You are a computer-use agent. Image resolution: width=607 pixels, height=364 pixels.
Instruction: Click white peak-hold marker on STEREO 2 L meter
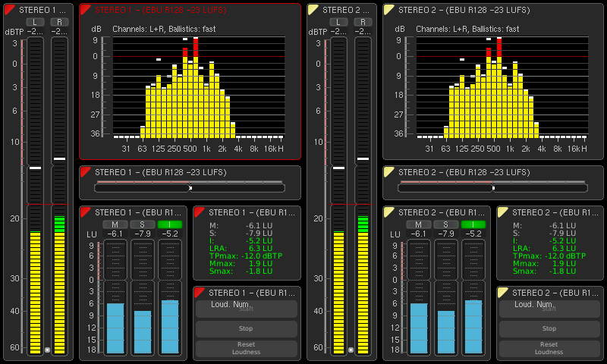point(338,168)
